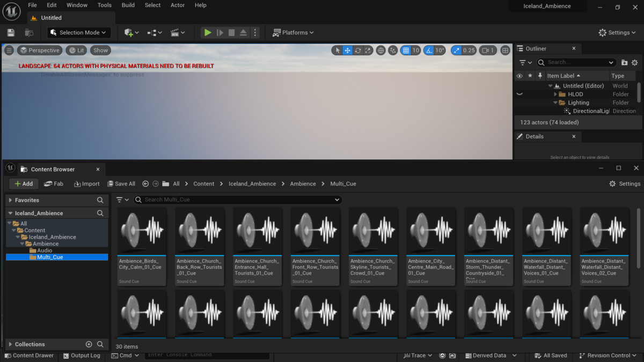Open the Build menu
Image resolution: width=644 pixels, height=362 pixels.
(128, 5)
